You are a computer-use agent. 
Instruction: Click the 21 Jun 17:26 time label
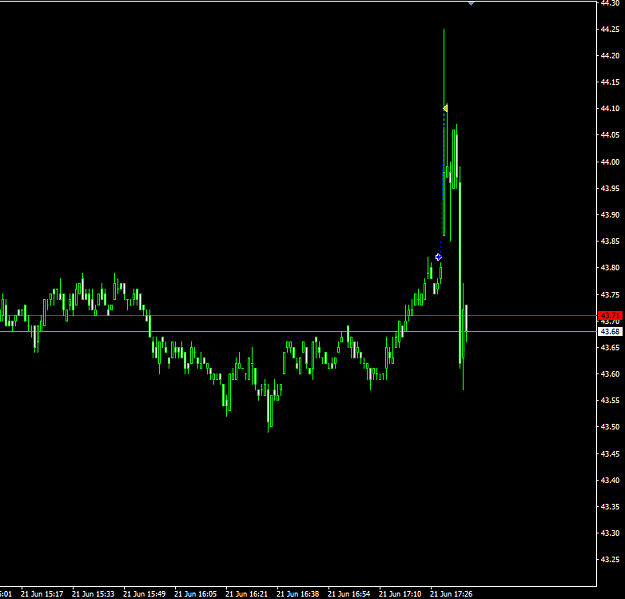coord(451,594)
